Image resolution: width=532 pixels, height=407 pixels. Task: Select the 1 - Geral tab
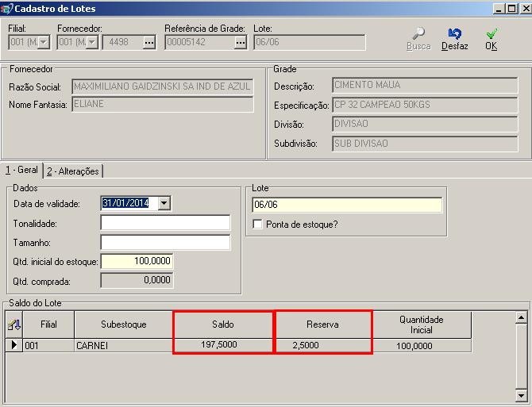coord(21,170)
